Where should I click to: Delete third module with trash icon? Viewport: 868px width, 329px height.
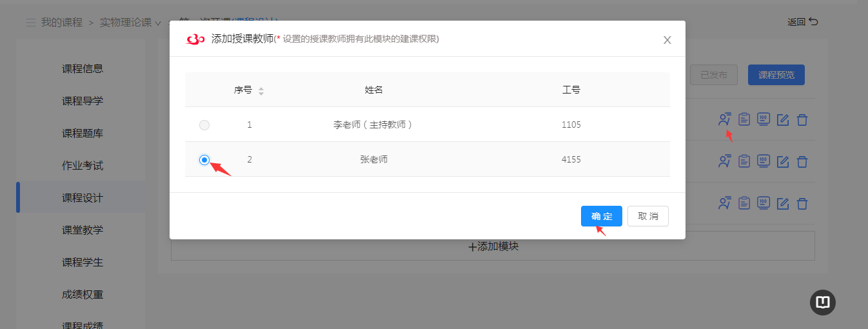pos(802,203)
